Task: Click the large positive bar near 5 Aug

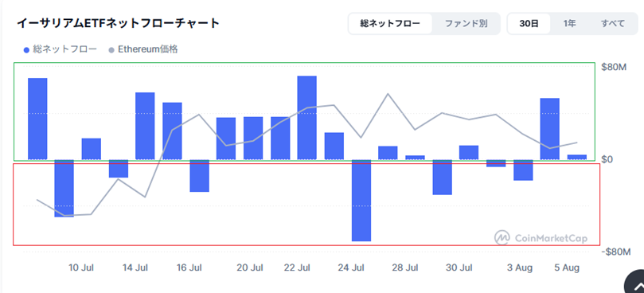Action: point(549,129)
